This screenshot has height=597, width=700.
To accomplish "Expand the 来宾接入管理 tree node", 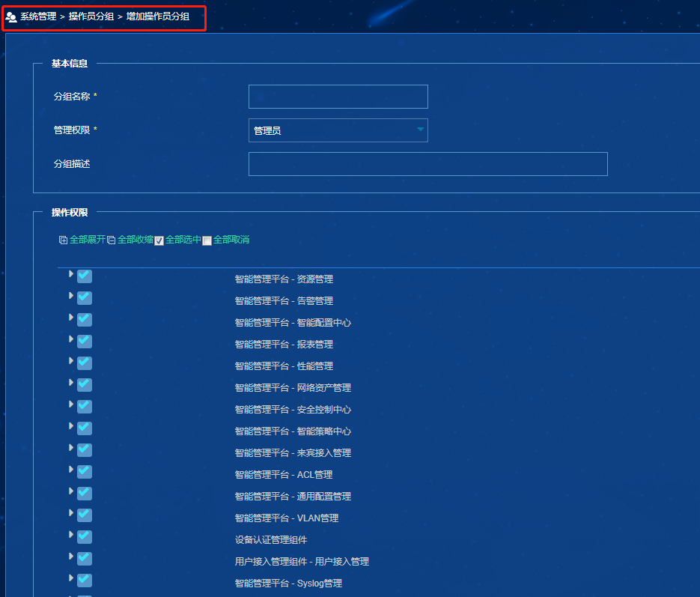I will 71,447.
